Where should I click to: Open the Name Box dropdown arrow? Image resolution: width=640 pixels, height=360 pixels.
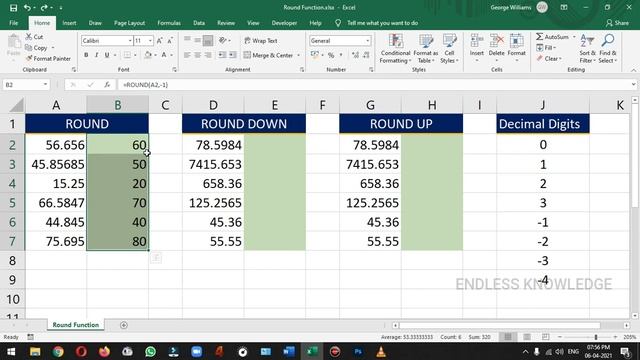click(45, 84)
